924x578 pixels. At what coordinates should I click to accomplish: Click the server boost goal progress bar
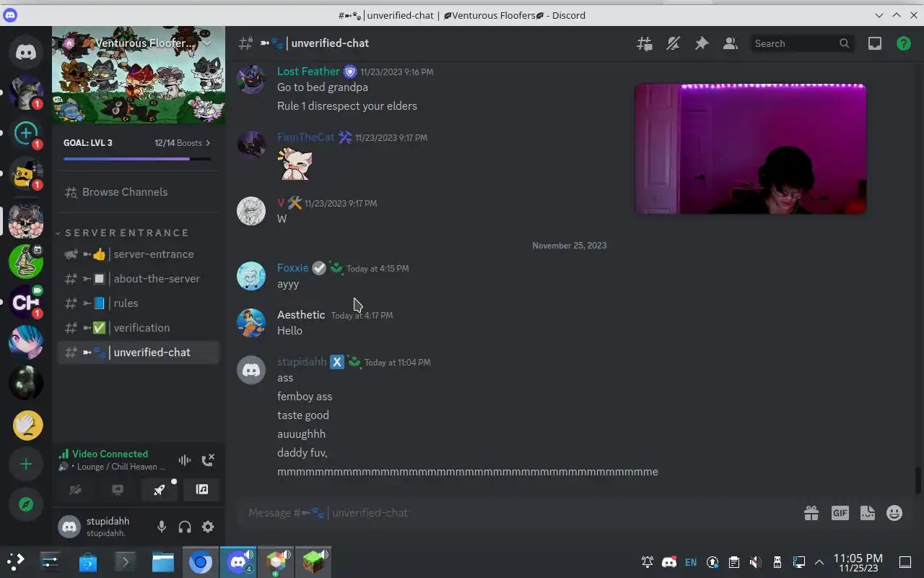[137, 159]
